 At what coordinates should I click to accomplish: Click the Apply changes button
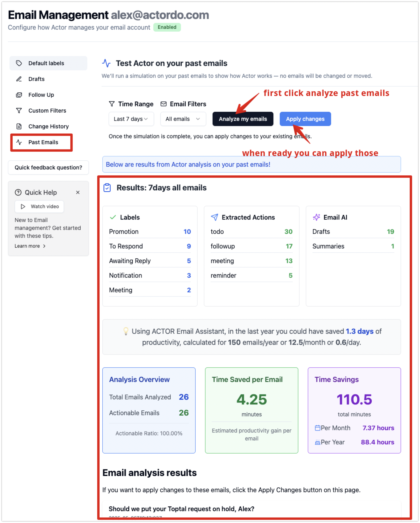[305, 119]
